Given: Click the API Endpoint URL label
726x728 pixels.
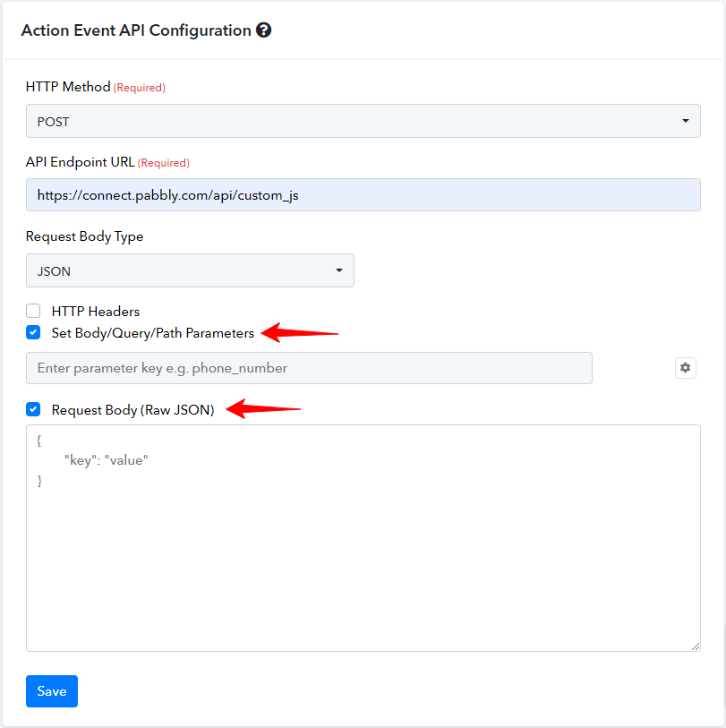Looking at the screenshot, I should tap(81, 162).
